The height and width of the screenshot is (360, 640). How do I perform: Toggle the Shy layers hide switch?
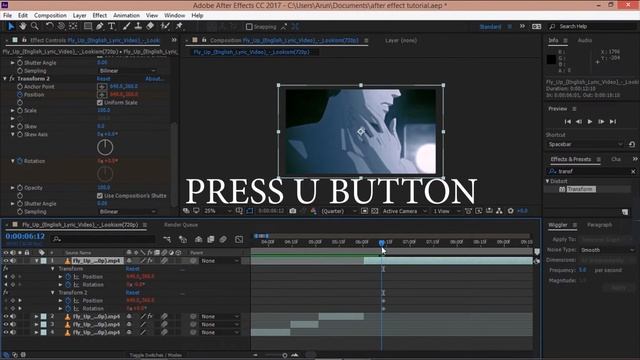(x=198, y=240)
